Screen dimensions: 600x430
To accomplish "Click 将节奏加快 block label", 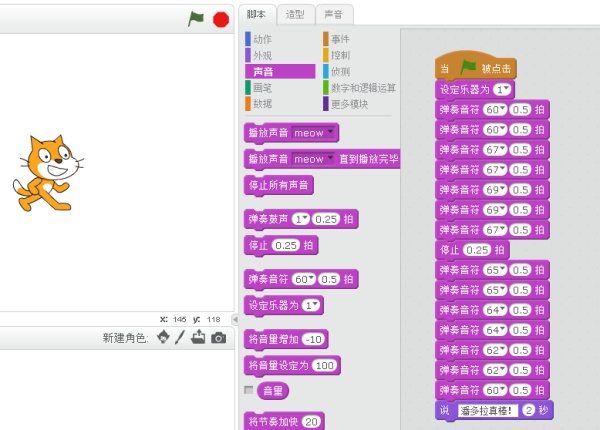I will point(273,422).
